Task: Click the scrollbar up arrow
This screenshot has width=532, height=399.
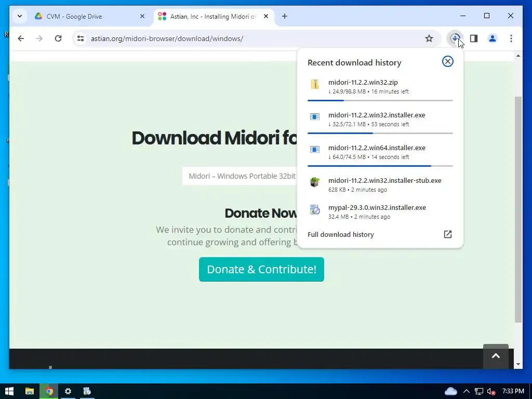Action: coord(518,56)
